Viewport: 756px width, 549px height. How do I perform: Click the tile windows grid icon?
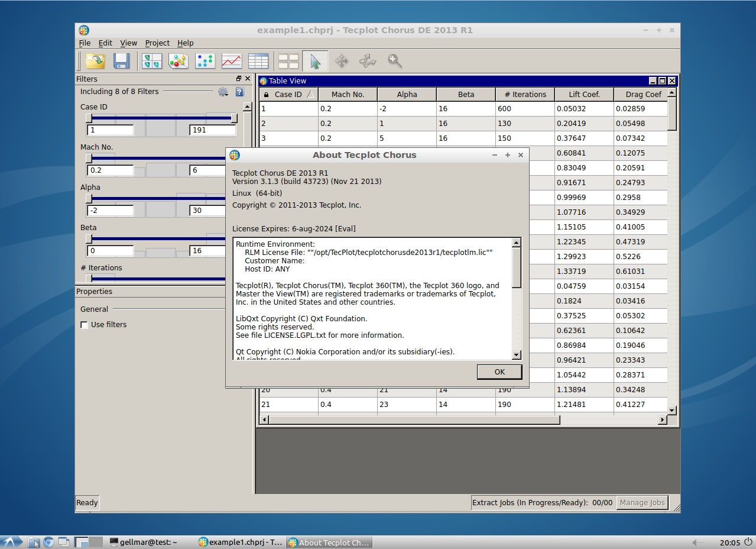click(288, 61)
